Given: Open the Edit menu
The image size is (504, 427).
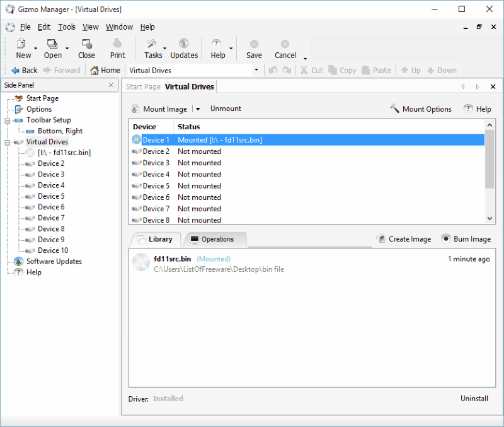Looking at the screenshot, I should [x=44, y=27].
